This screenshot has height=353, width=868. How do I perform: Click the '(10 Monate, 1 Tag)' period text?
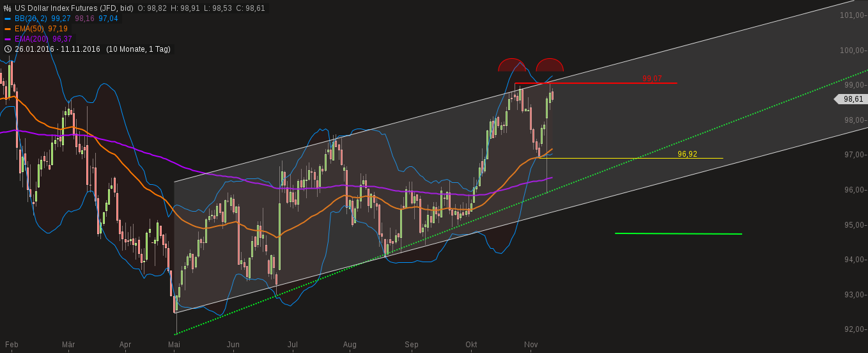[138, 49]
